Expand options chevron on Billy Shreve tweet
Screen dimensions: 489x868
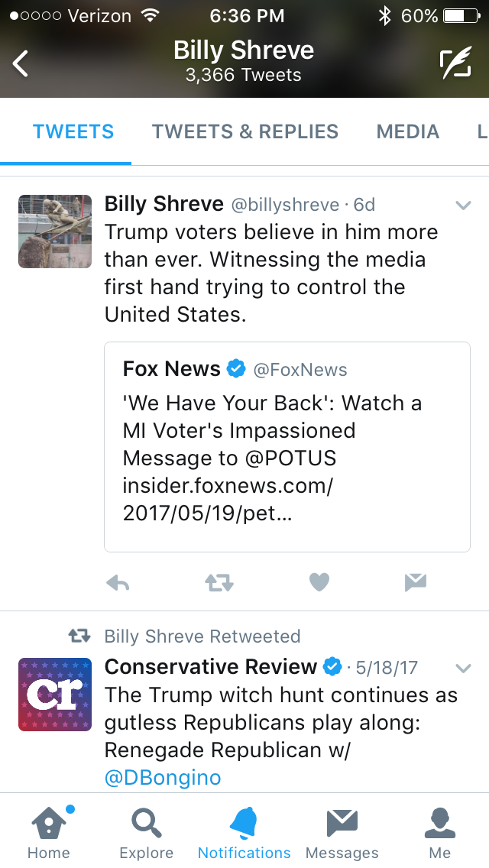coord(462,205)
